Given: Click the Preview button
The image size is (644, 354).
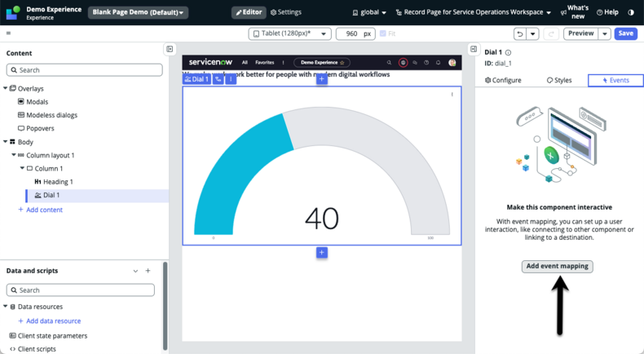Looking at the screenshot, I should 580,33.
